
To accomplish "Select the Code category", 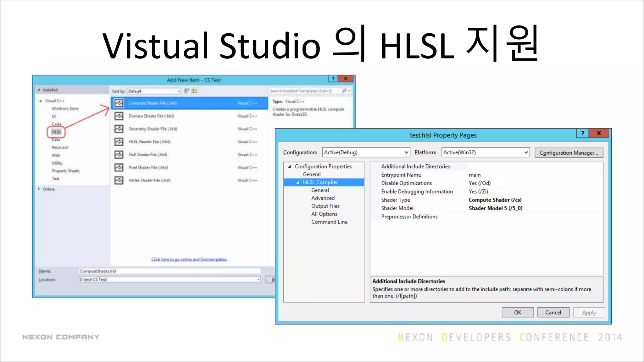I will (57, 124).
